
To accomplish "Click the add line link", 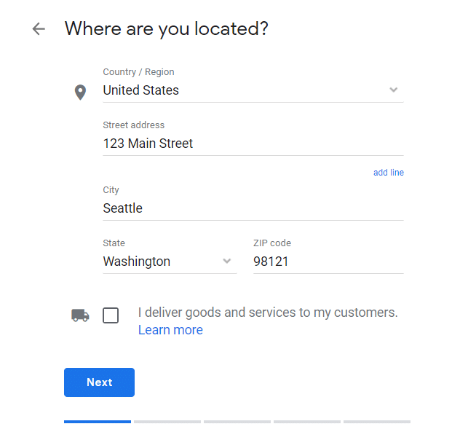I will pos(388,173).
